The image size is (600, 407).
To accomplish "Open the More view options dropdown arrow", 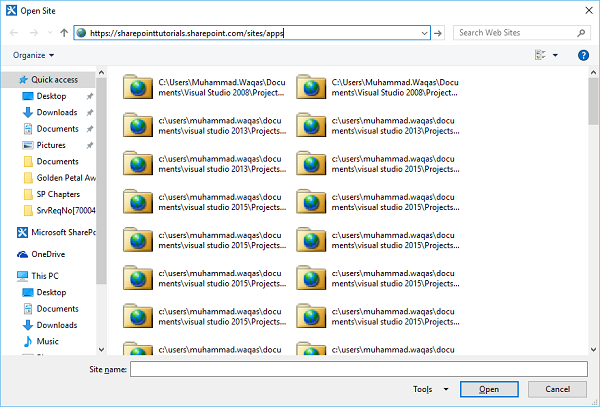I will (555, 55).
